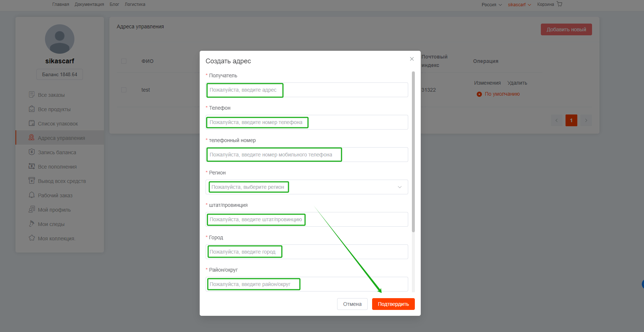The width and height of the screenshot is (644, 332).
Task: Click the 'Мои следы' footprint icon
Action: click(x=32, y=224)
